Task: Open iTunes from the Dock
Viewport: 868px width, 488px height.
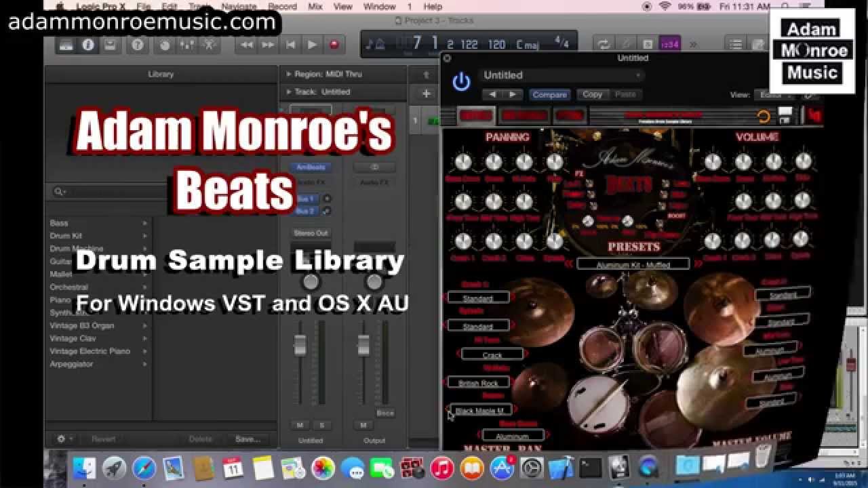Action: tap(442, 468)
